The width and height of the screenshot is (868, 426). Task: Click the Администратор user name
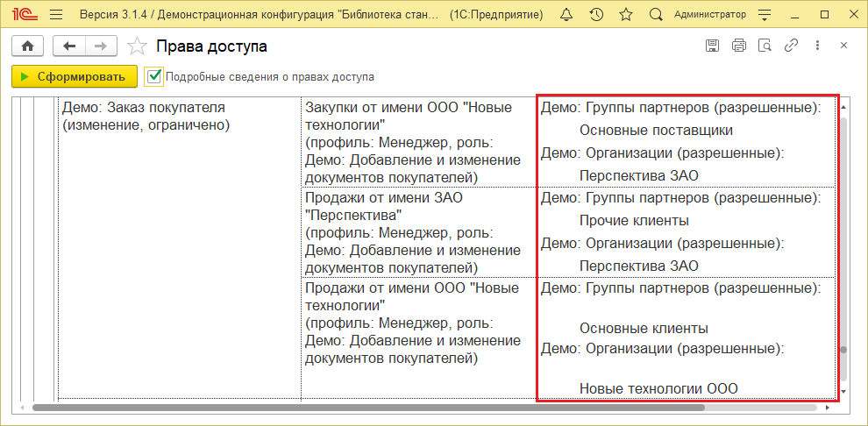(x=710, y=15)
